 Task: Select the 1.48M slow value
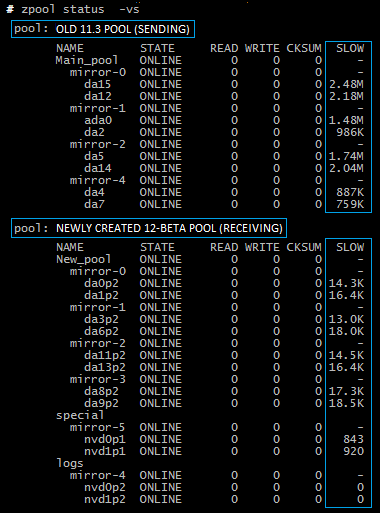[x=346, y=120]
